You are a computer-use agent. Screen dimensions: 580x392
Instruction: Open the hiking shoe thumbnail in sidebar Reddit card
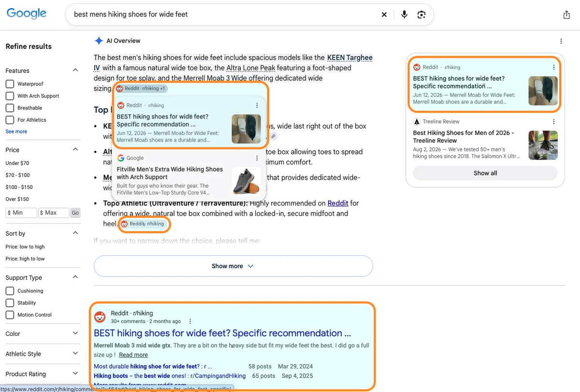click(x=543, y=90)
